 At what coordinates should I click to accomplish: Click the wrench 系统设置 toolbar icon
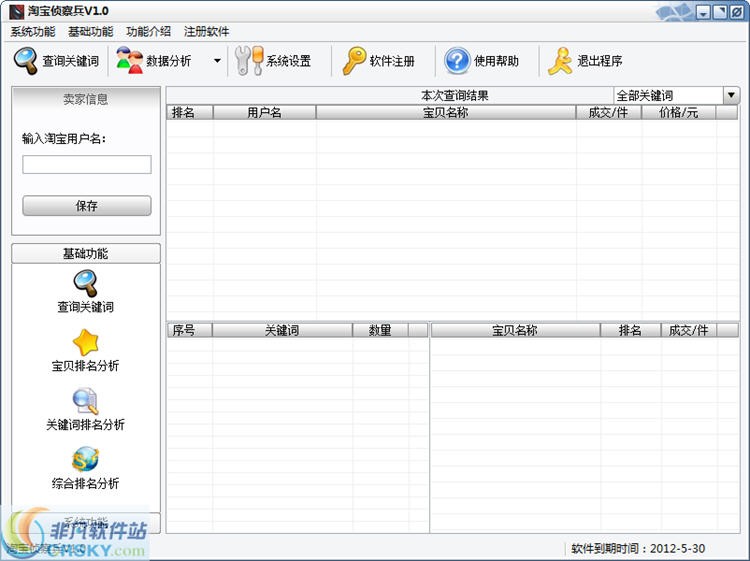pos(249,61)
